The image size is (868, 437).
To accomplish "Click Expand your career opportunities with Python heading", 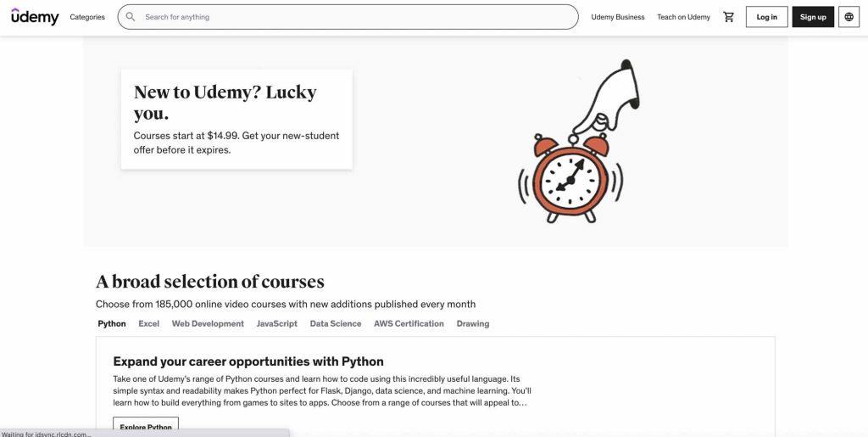I will tap(248, 361).
